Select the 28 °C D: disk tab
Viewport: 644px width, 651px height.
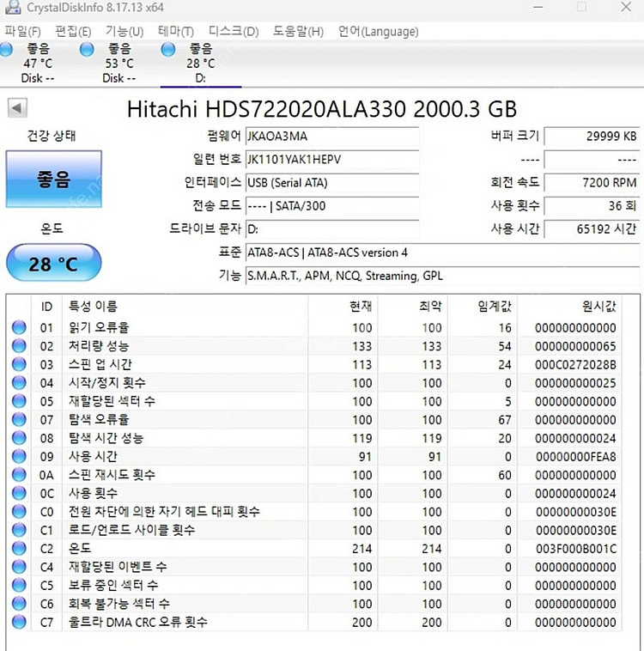(201, 63)
